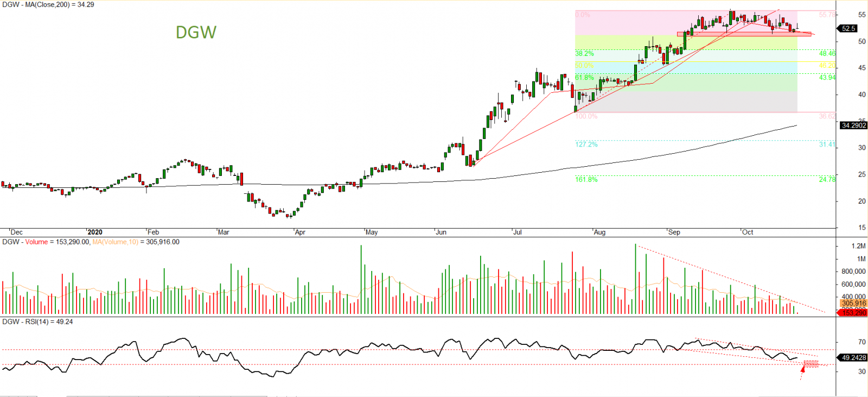
Task: Click the 1.2M volume axis value
Action: 858,246
